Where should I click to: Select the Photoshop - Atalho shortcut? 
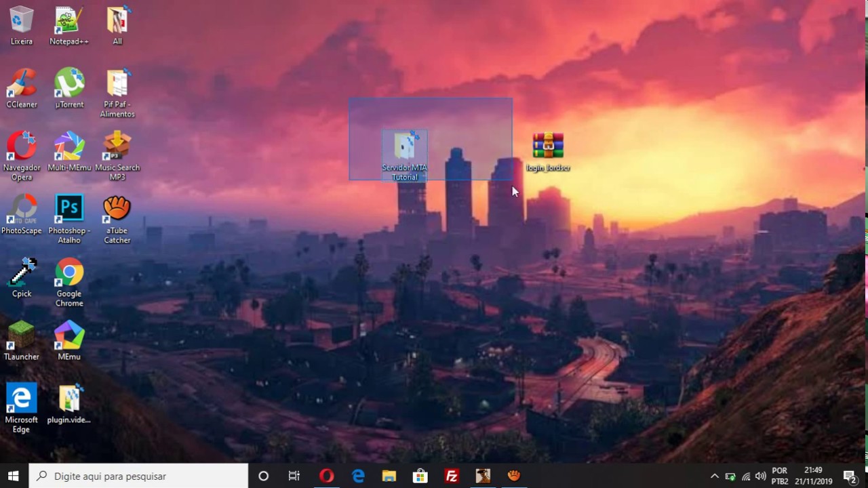coord(69,219)
